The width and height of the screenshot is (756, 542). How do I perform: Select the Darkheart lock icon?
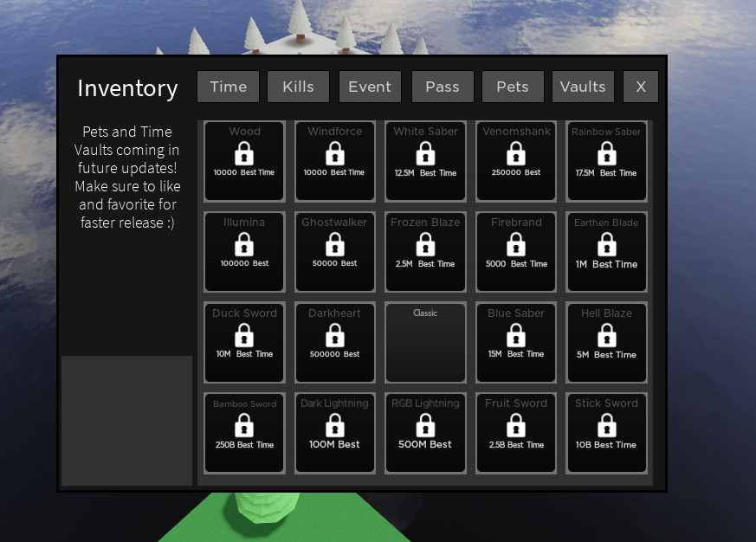[334, 335]
